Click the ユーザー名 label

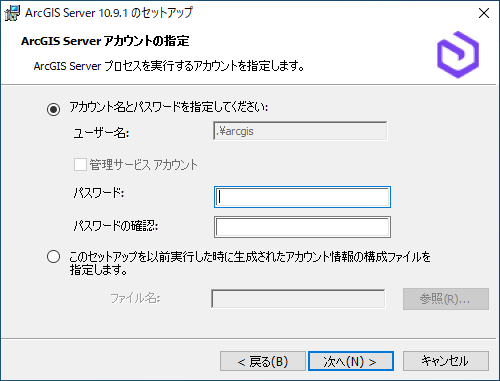coord(101,133)
